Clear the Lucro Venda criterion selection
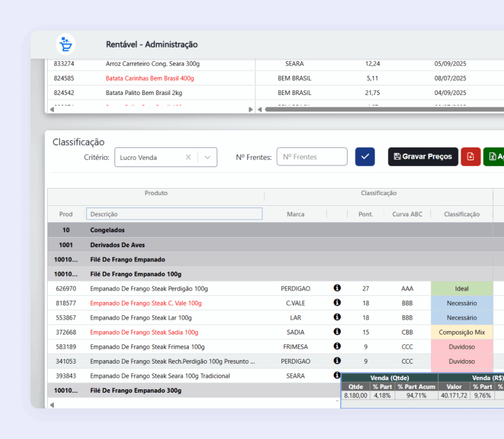Viewport: 504px width, 439px height. [x=188, y=157]
